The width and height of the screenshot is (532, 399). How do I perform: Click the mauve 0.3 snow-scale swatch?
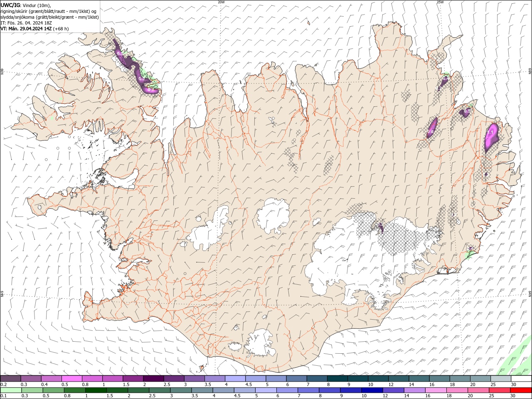pyautogui.click(x=31, y=379)
